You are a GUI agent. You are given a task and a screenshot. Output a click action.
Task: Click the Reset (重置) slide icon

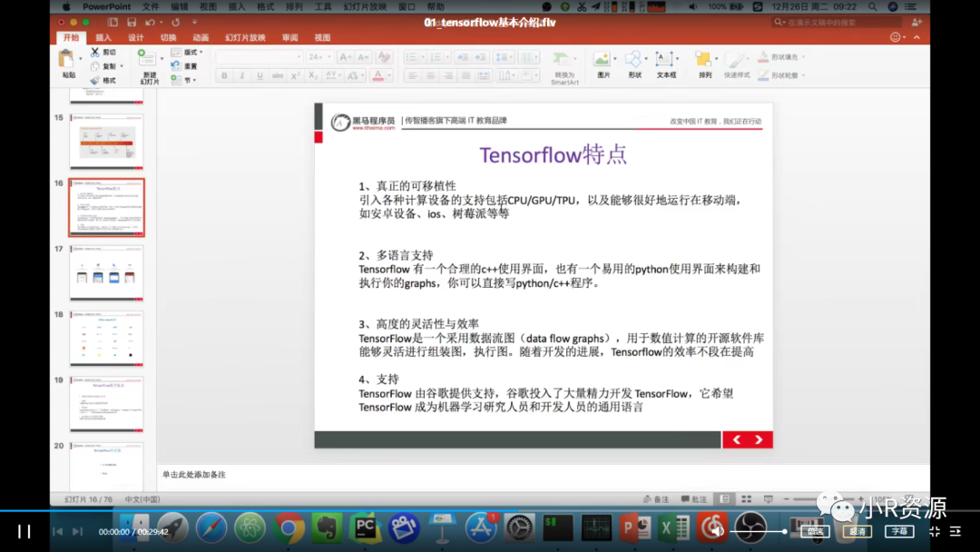(x=176, y=65)
